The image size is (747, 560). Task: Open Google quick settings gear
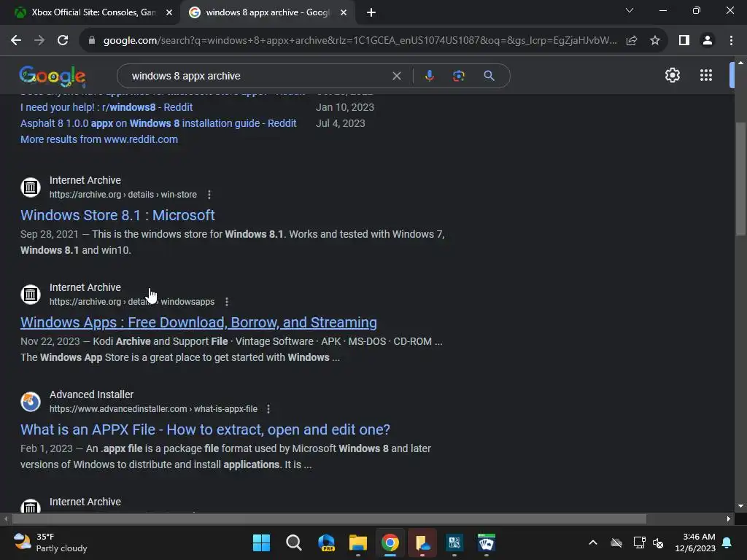tap(672, 75)
